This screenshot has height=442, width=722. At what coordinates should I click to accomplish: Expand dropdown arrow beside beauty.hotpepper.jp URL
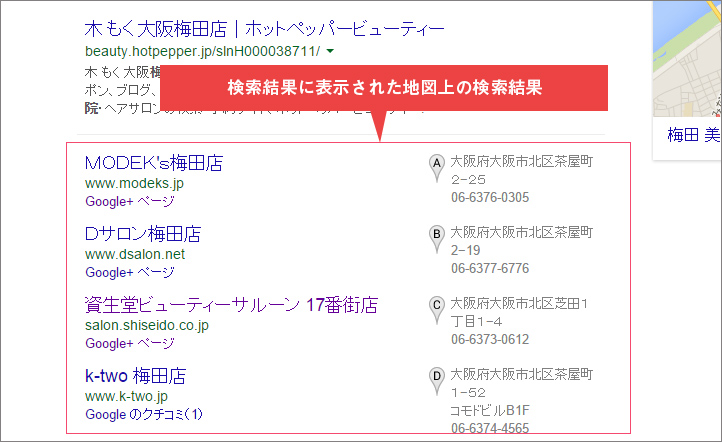[x=330, y=51]
